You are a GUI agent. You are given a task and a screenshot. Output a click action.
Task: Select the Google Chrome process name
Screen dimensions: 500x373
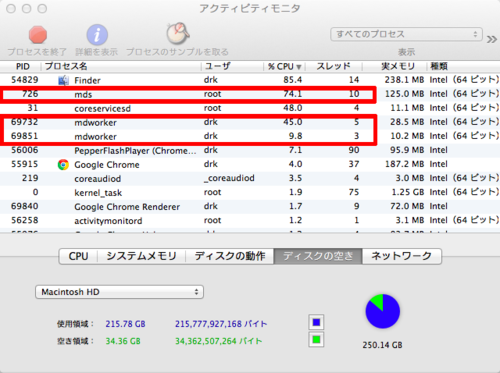pyautogui.click(x=107, y=165)
